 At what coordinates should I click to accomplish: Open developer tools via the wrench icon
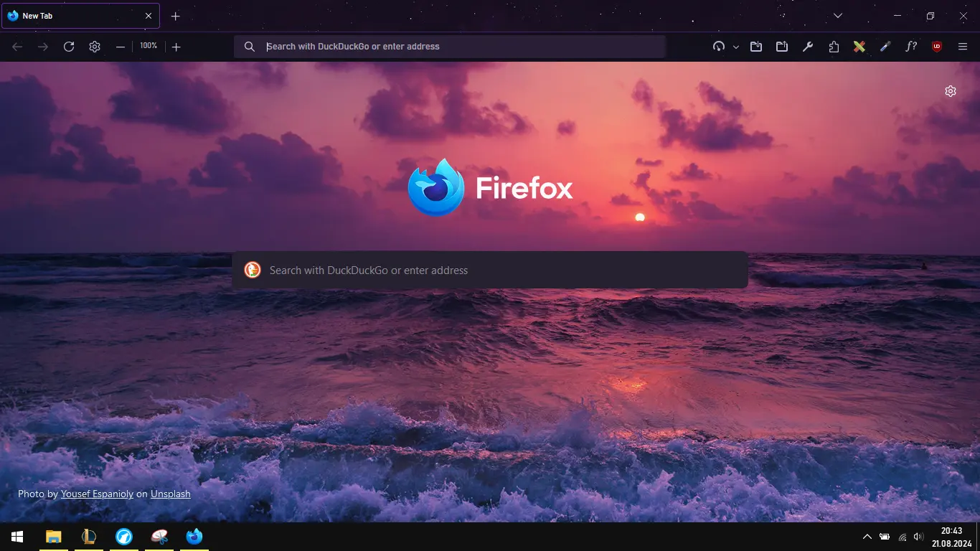point(808,47)
